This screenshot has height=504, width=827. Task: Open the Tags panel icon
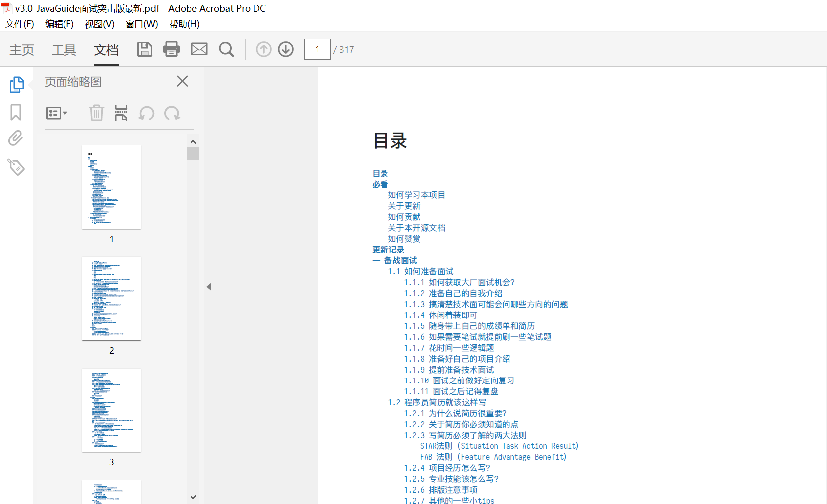[16, 167]
